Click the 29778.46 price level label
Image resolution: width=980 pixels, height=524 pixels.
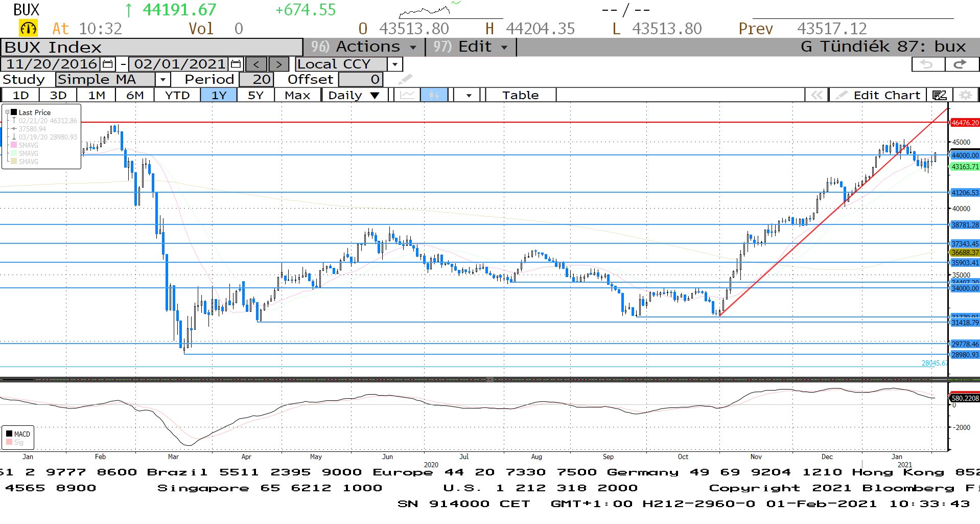[x=965, y=344]
